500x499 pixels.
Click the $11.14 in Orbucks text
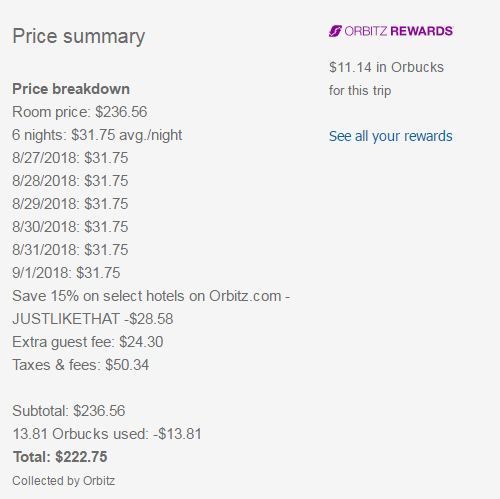tap(386, 67)
